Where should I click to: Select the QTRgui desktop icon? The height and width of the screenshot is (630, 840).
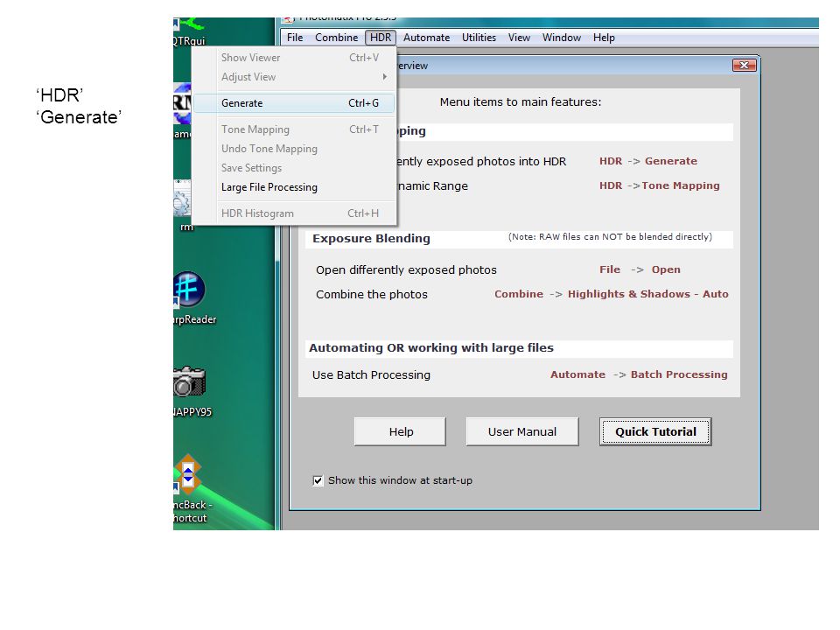187,31
